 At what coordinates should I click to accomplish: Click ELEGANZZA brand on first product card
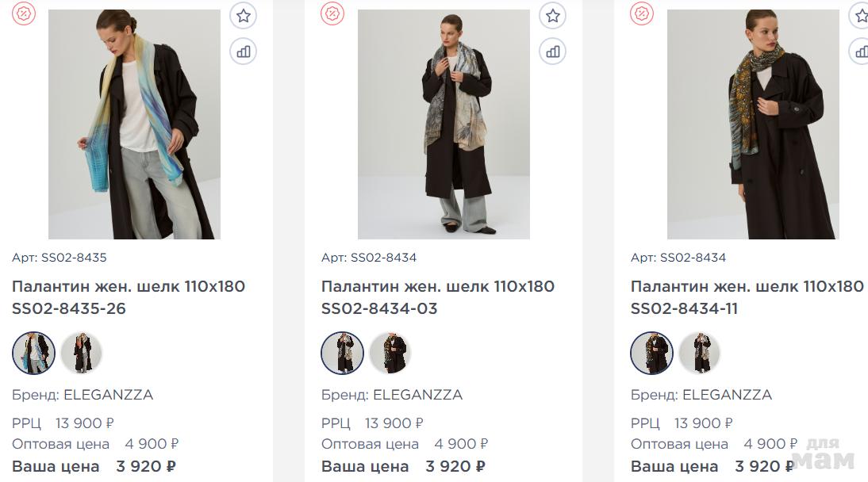click(x=108, y=395)
